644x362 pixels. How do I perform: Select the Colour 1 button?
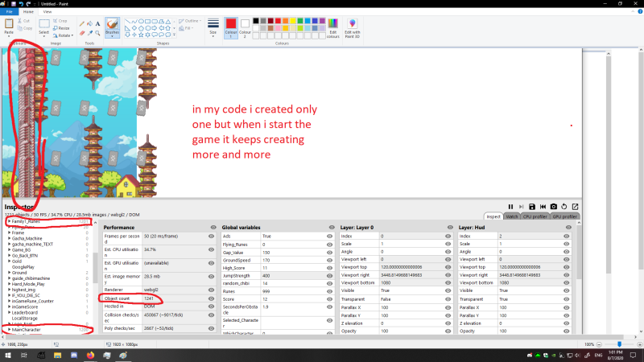pyautogui.click(x=231, y=28)
